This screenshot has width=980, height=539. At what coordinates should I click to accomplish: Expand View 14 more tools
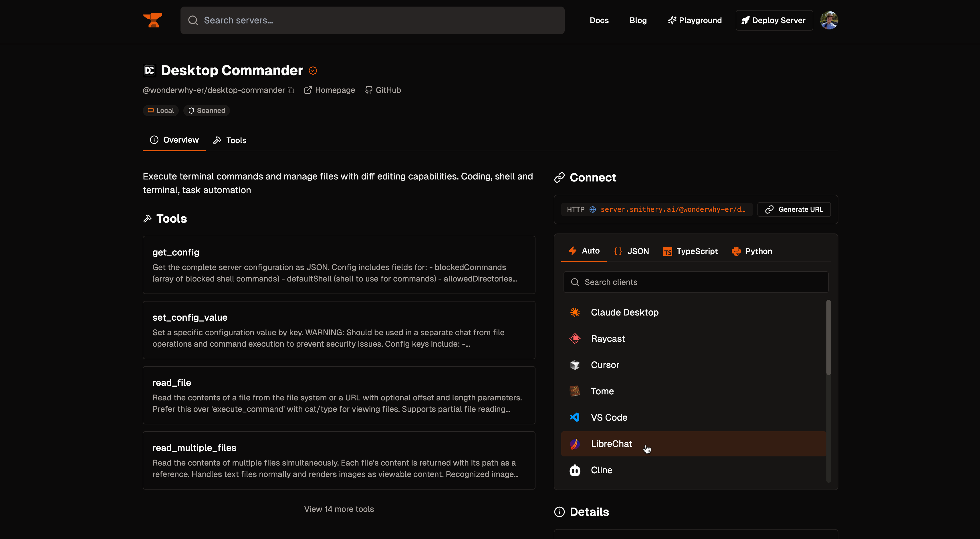tap(339, 509)
